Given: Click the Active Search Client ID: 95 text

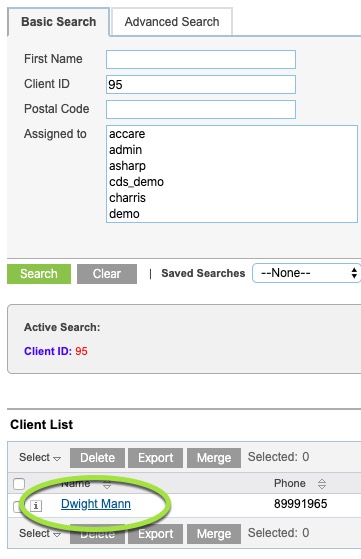Looking at the screenshot, I should [x=56, y=351].
